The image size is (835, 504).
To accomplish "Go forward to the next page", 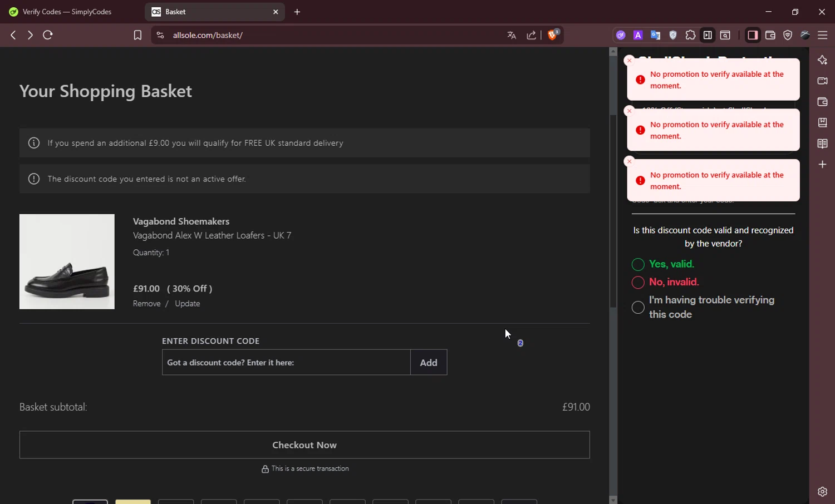I will pos(30,35).
